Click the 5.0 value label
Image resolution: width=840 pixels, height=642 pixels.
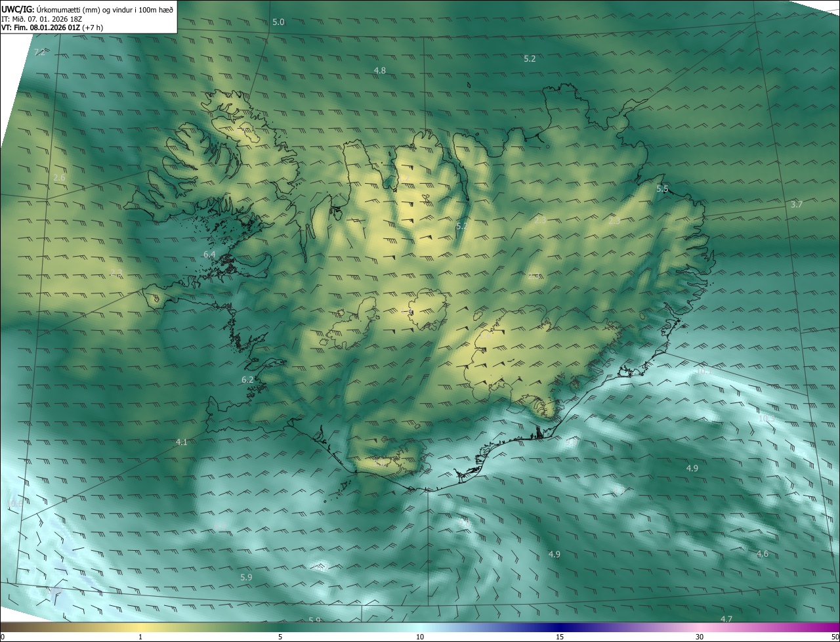click(278, 22)
